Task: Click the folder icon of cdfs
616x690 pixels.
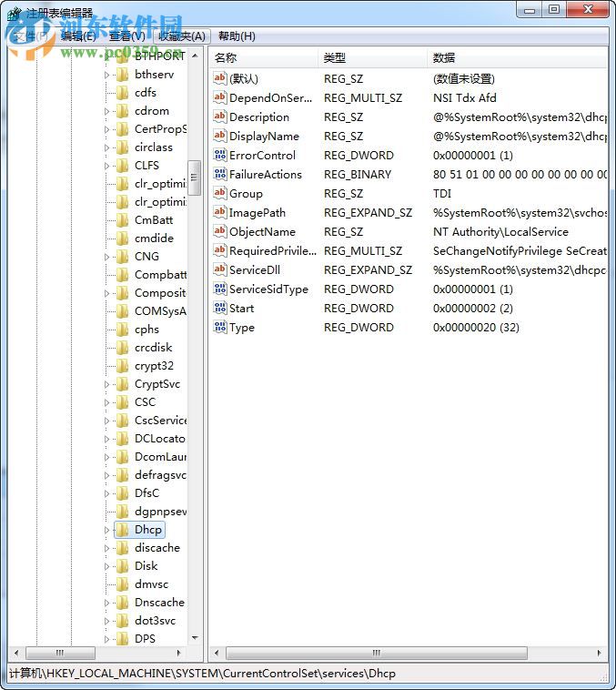Action: click(122, 93)
